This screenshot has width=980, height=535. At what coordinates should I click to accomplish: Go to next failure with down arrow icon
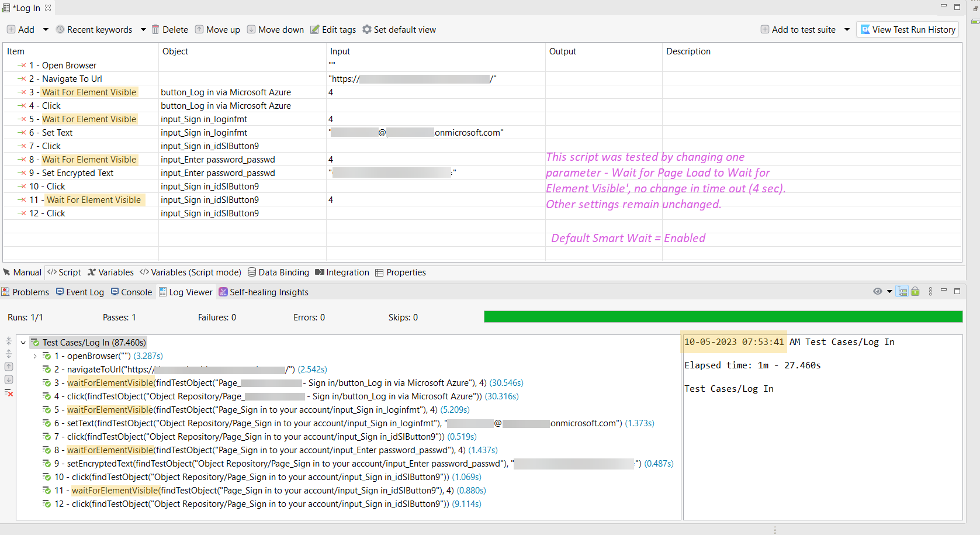(9, 379)
